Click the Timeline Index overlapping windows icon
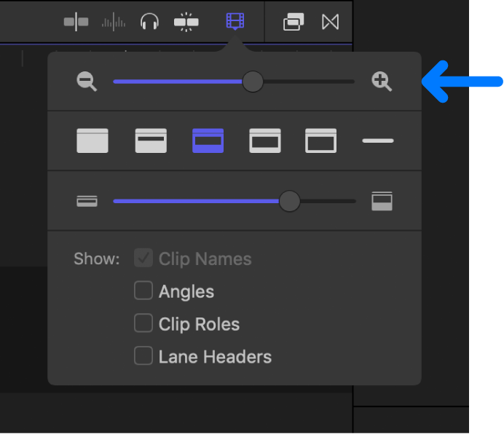This screenshot has width=504, height=434. 294,22
